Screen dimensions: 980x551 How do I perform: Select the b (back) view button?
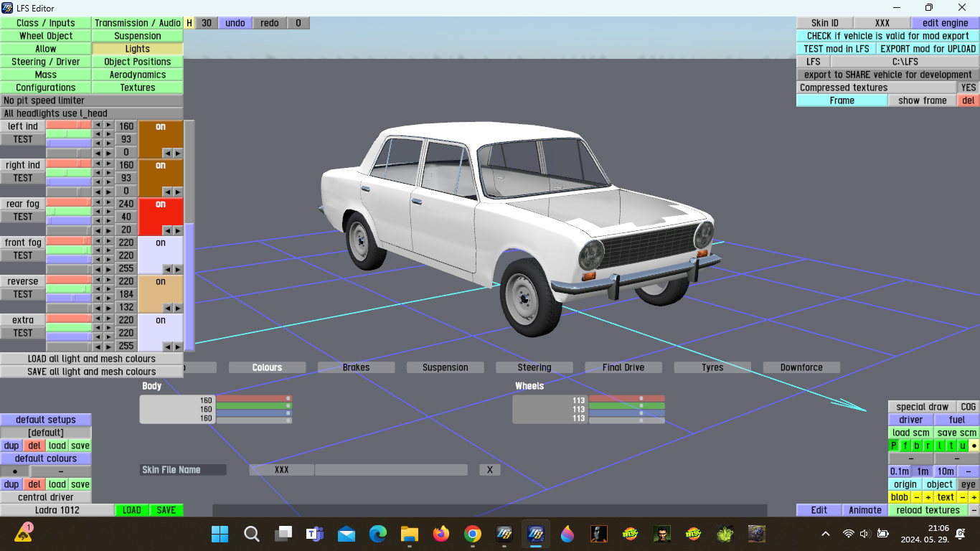(x=917, y=446)
